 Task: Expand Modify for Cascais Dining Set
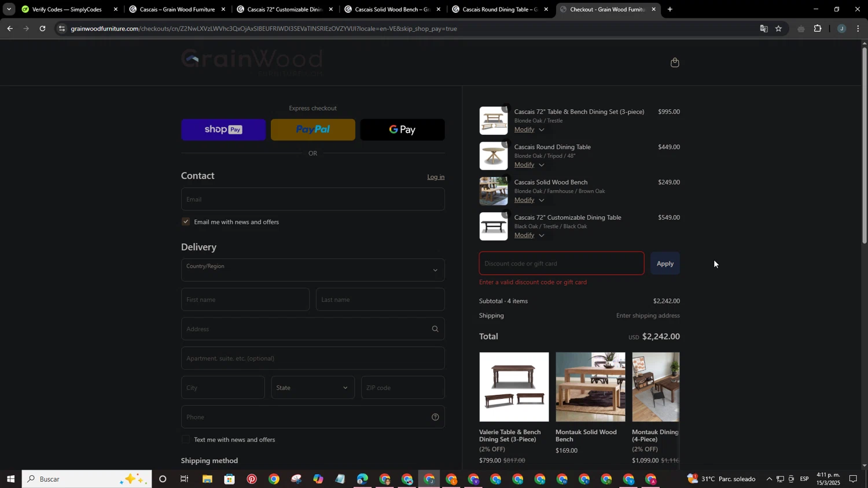529,130
